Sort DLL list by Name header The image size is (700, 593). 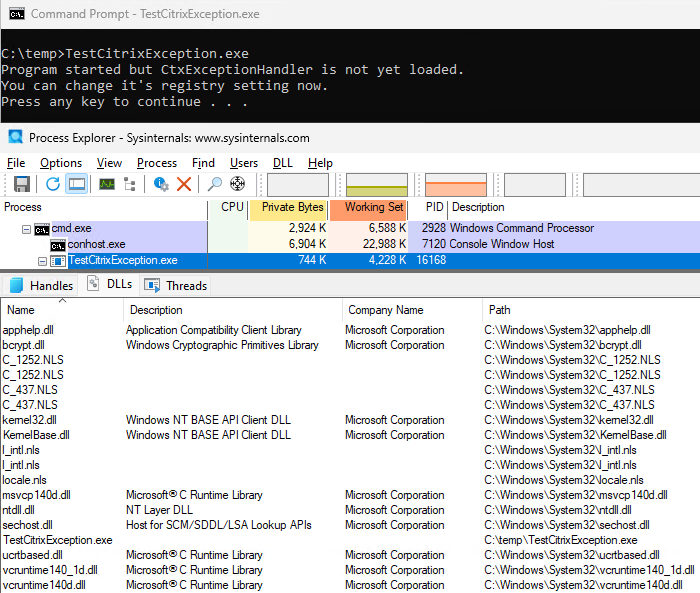click(62, 310)
